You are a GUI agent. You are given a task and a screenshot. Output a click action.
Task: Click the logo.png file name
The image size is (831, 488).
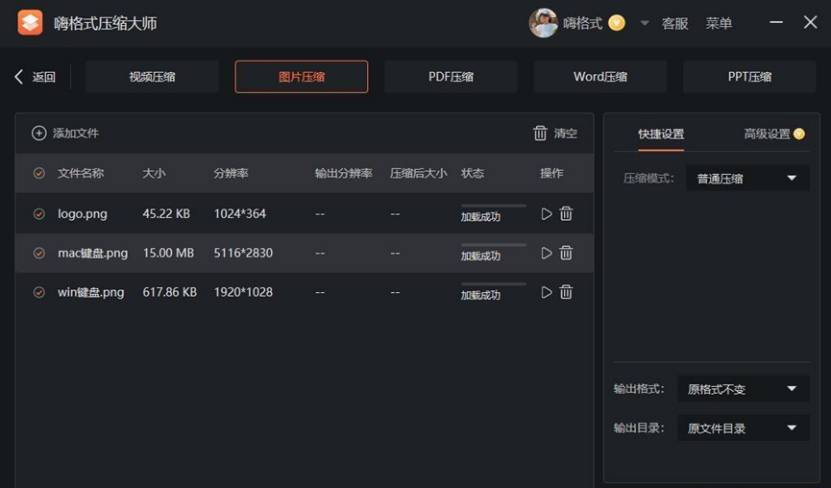point(82,214)
